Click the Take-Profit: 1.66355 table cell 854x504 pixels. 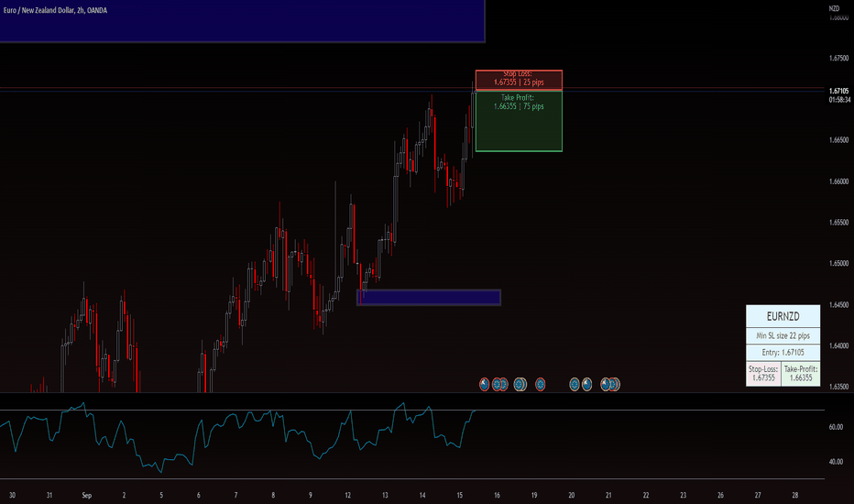pyautogui.click(x=801, y=373)
